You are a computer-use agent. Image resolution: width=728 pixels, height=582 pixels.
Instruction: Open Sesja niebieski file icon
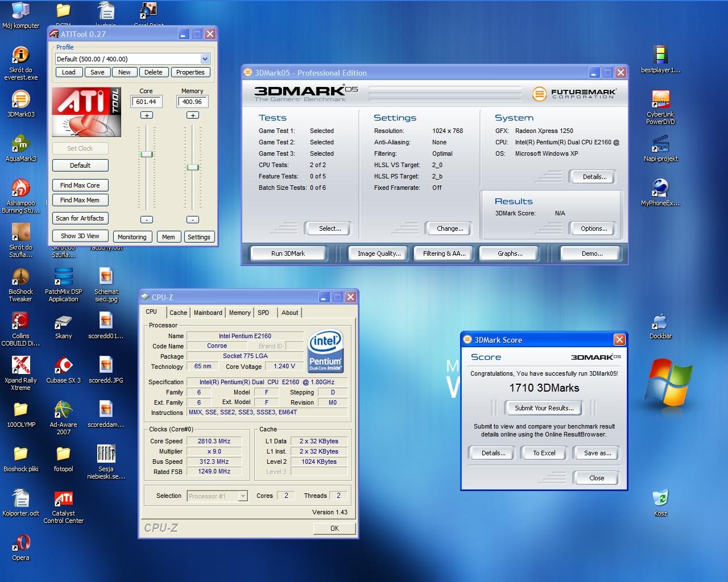106,462
